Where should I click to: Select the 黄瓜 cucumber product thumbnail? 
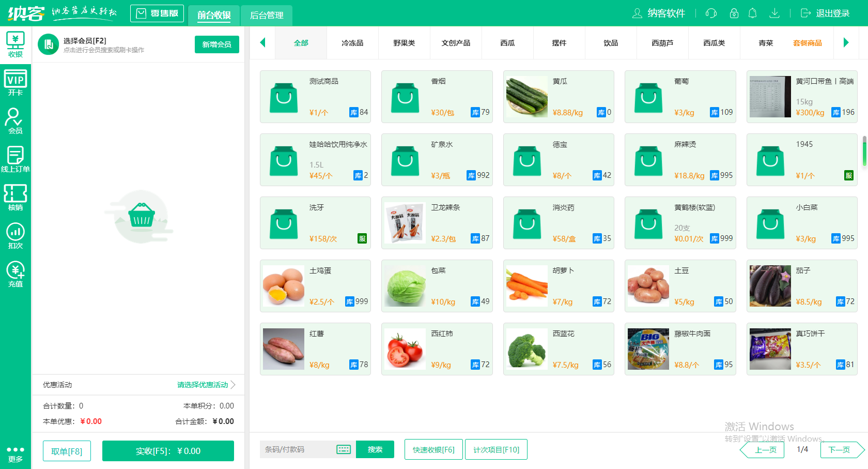click(526, 97)
